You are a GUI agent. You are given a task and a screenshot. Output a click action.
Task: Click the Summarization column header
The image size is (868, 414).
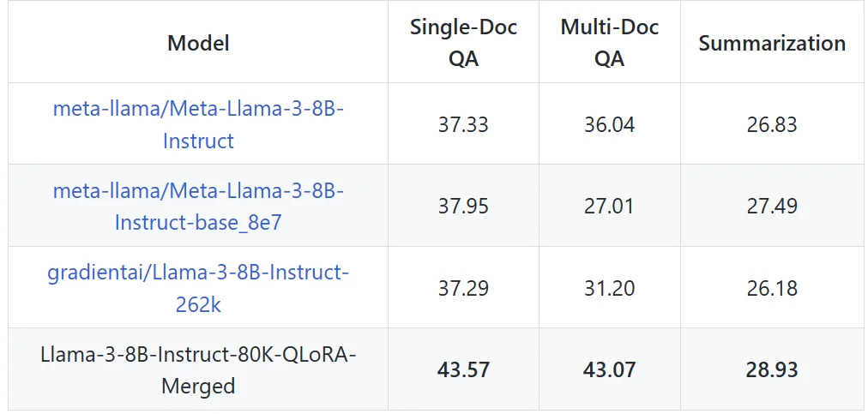click(772, 44)
